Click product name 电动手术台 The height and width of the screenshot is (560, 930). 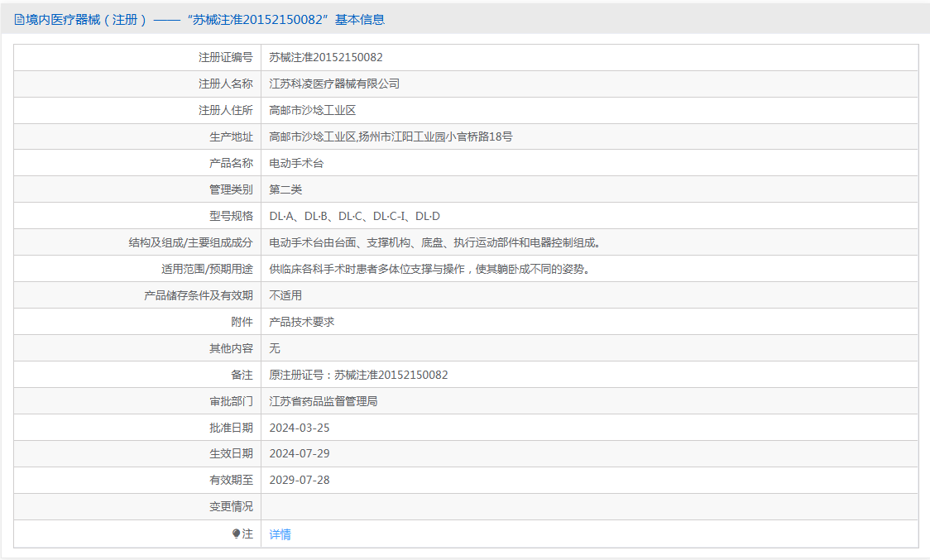296,163
